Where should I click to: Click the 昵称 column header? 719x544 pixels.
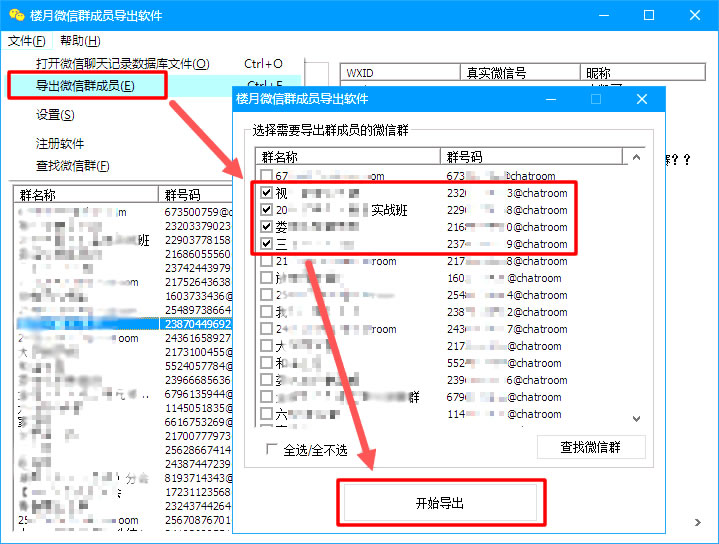pyautogui.click(x=642, y=72)
